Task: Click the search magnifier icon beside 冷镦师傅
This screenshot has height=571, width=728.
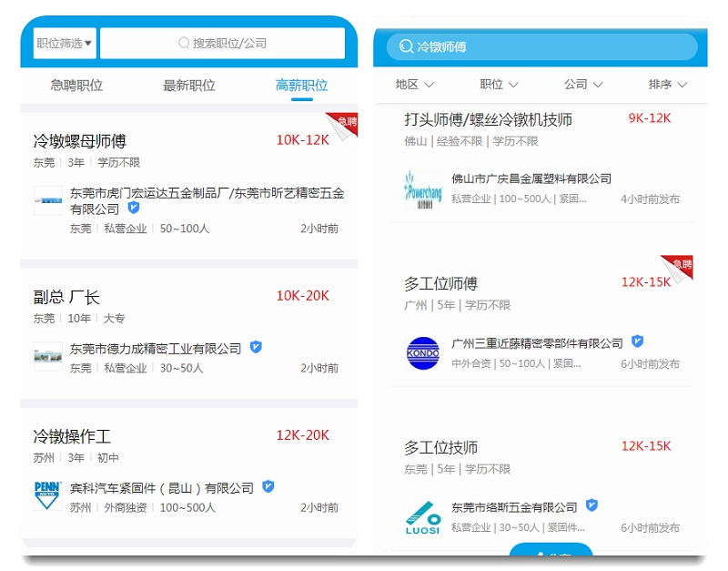Action: [408, 46]
